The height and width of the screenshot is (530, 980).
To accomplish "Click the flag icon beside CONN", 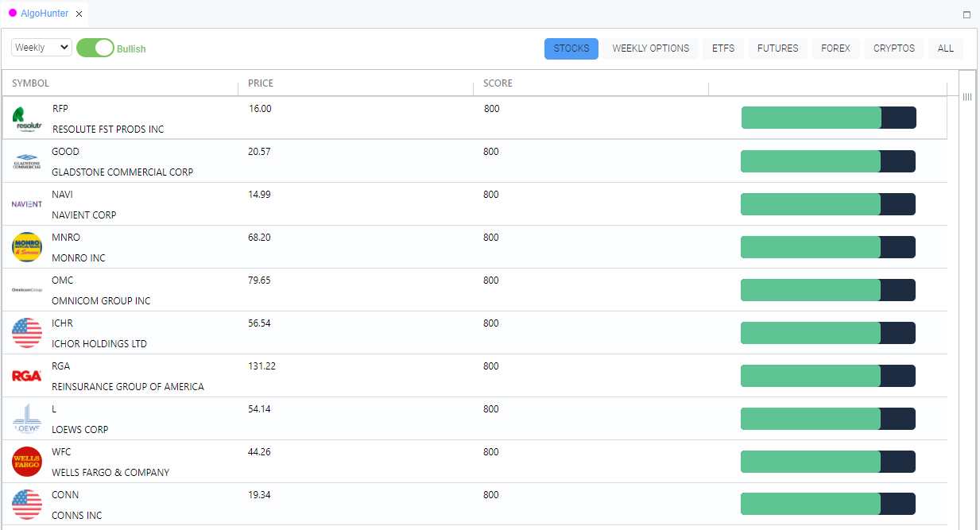I will pyautogui.click(x=27, y=505).
